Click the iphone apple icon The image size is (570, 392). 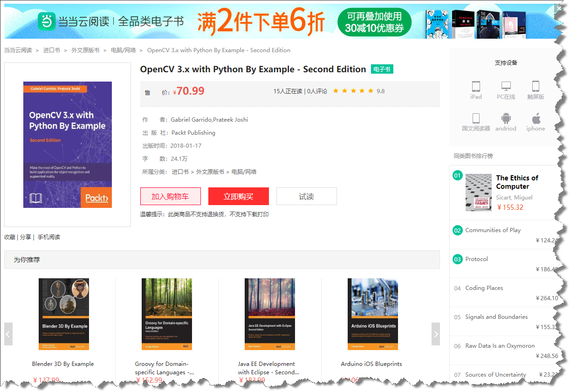coord(536,118)
